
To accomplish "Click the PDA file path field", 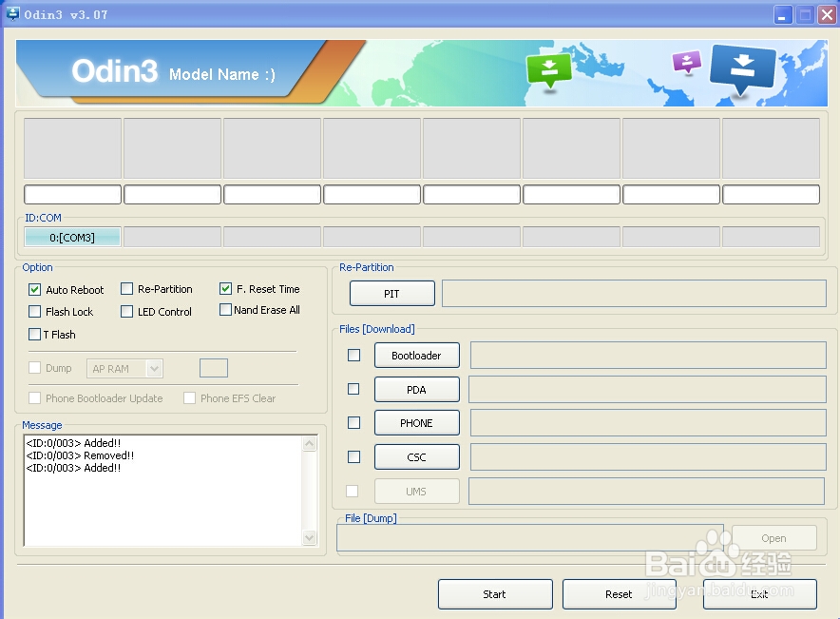I will click(x=647, y=389).
